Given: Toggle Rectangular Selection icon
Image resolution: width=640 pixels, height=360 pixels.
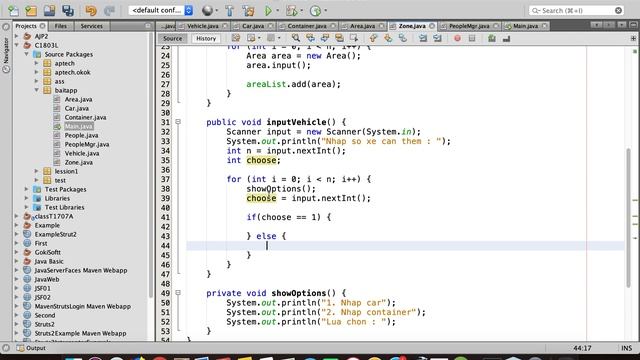Looking at the screenshot, I should (x=354, y=38).
